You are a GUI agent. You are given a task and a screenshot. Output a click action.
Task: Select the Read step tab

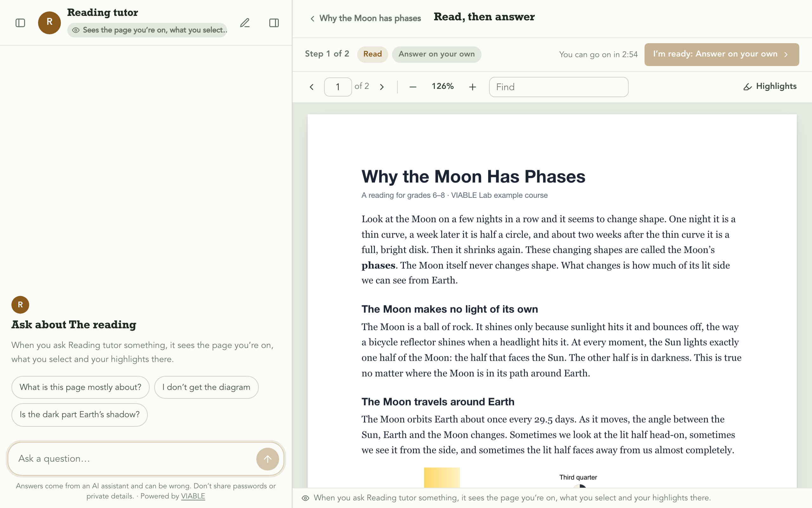[x=372, y=54]
